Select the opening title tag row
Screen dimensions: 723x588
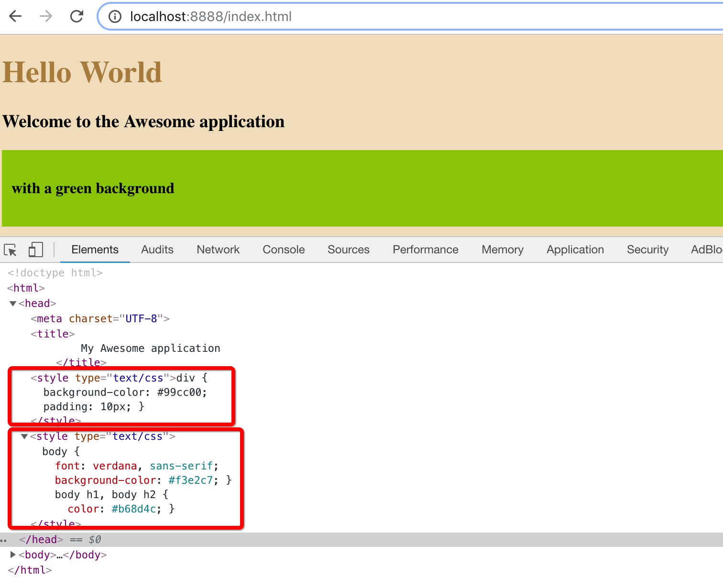(x=53, y=334)
